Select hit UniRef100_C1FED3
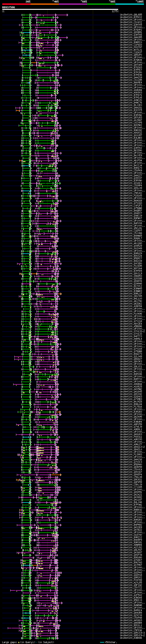The image size is (146, 644). pos(131,45)
